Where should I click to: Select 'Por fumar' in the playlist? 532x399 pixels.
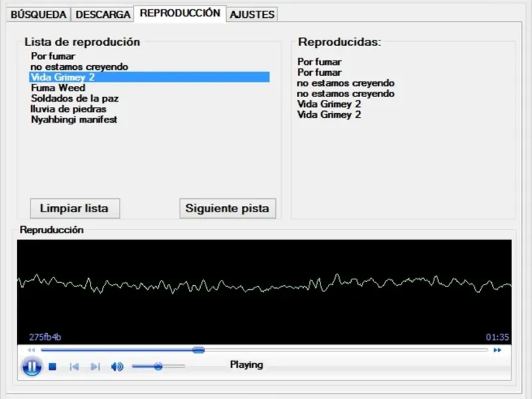[x=150, y=56]
